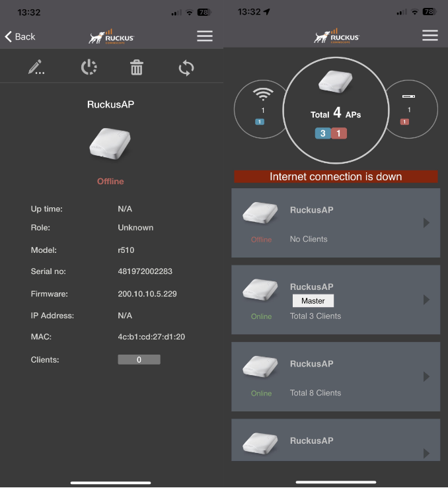Tap the Master label badge

click(x=313, y=300)
